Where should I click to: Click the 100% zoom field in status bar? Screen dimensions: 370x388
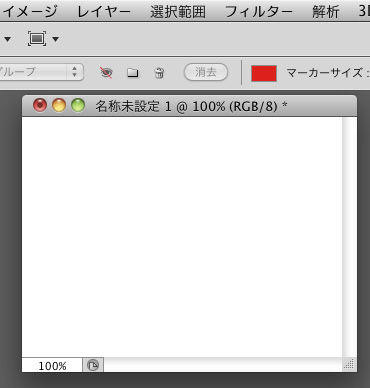(52, 366)
